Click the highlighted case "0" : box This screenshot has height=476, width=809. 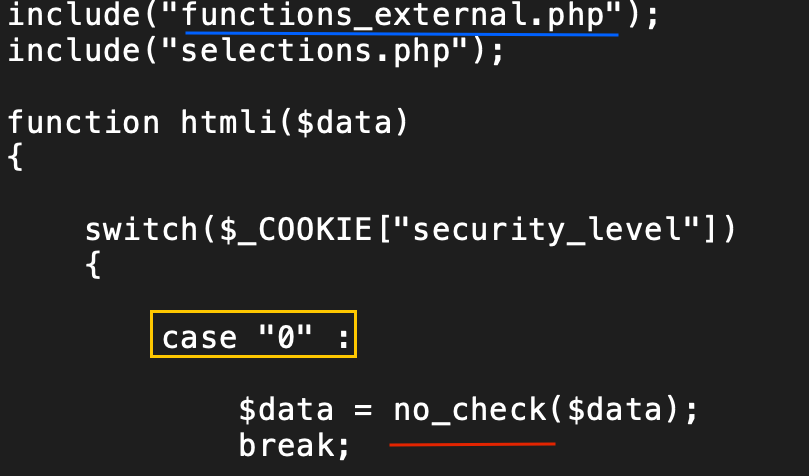tap(253, 334)
